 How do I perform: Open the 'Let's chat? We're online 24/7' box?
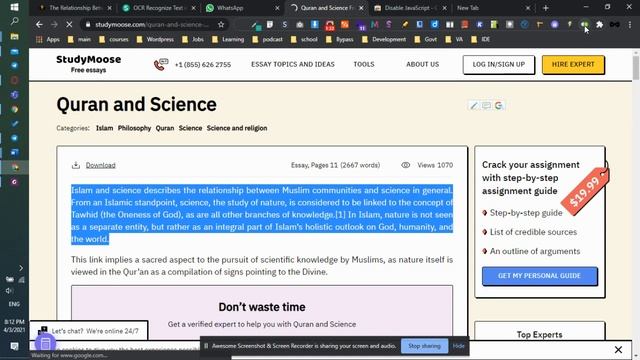click(89, 331)
